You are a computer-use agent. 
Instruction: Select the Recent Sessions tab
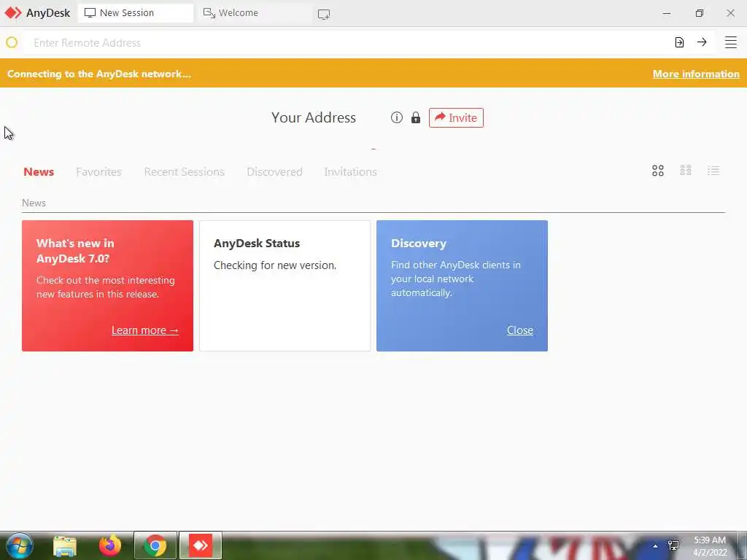click(185, 172)
